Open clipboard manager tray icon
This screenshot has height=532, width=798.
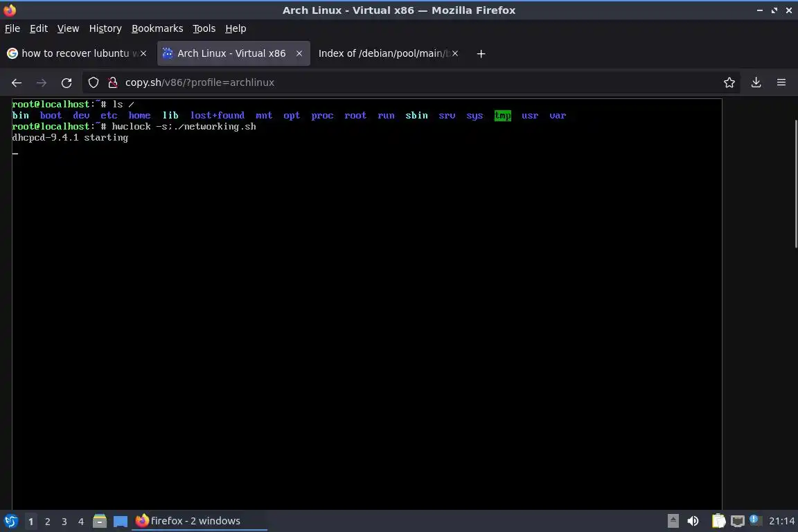pyautogui.click(x=718, y=521)
